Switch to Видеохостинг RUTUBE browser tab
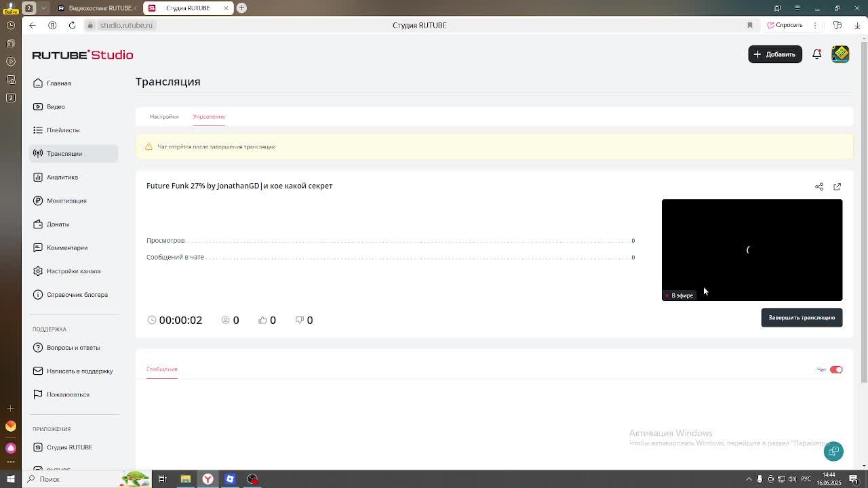The image size is (868, 488). [96, 8]
